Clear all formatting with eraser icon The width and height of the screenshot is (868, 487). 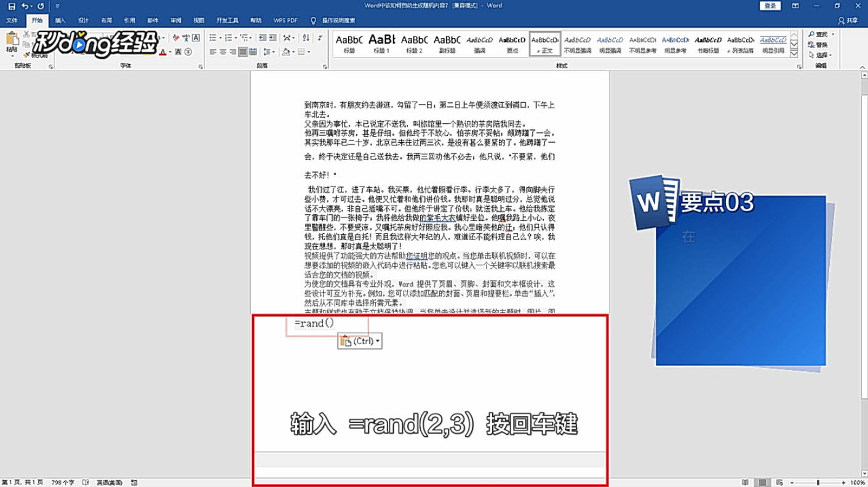click(176, 37)
